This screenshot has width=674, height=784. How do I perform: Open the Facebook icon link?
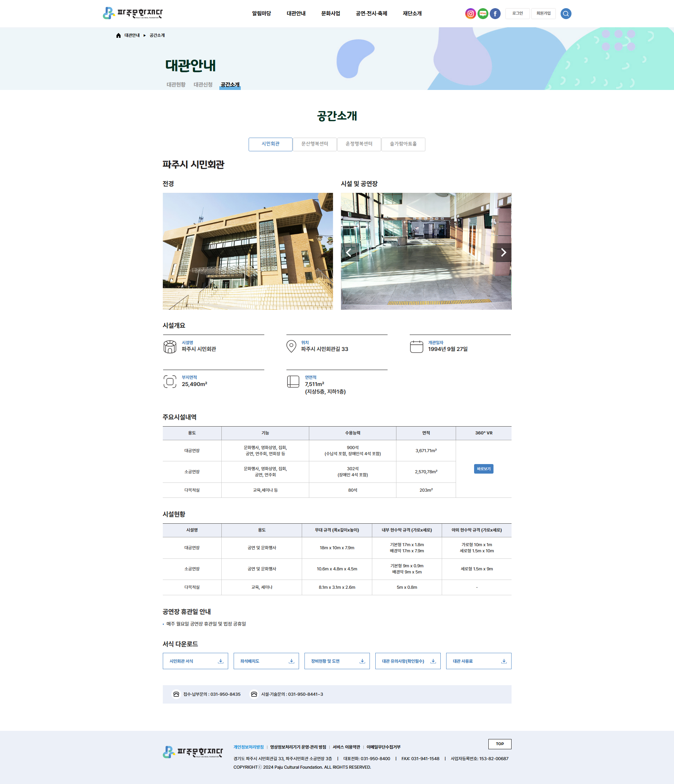point(495,14)
